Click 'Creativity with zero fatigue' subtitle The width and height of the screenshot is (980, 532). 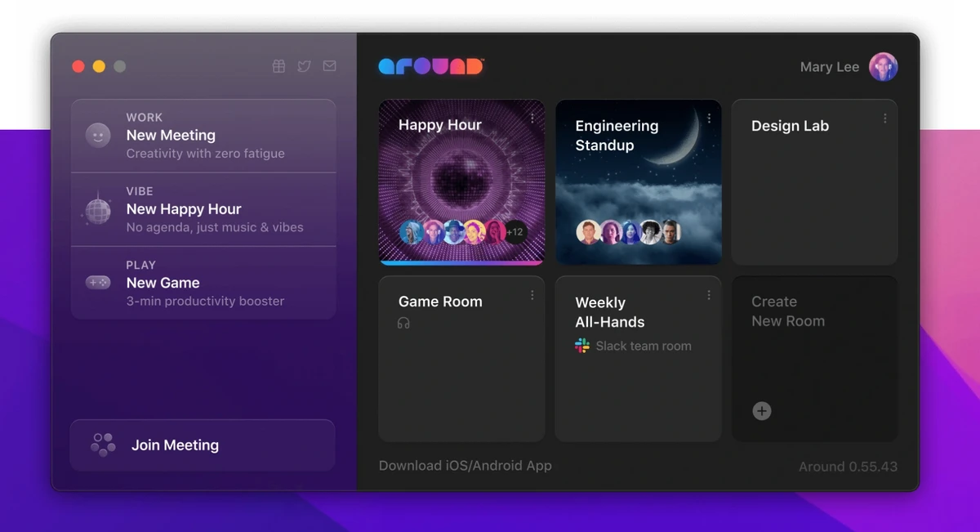pyautogui.click(x=206, y=154)
